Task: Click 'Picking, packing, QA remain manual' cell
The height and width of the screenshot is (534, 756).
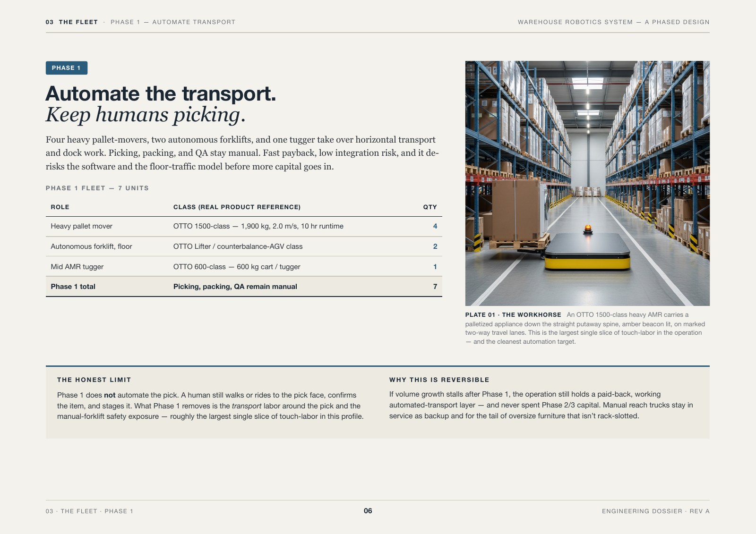Action: [235, 287]
